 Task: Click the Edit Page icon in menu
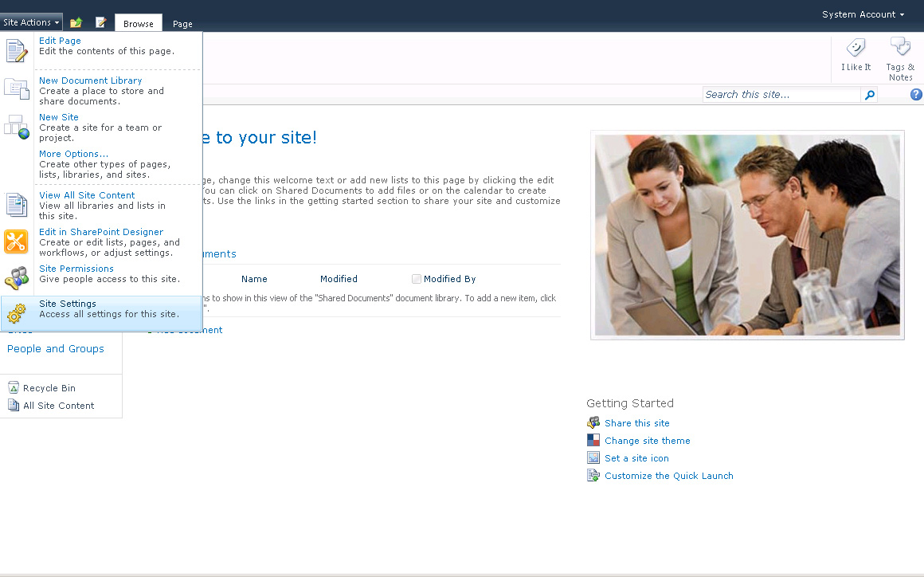click(x=17, y=51)
